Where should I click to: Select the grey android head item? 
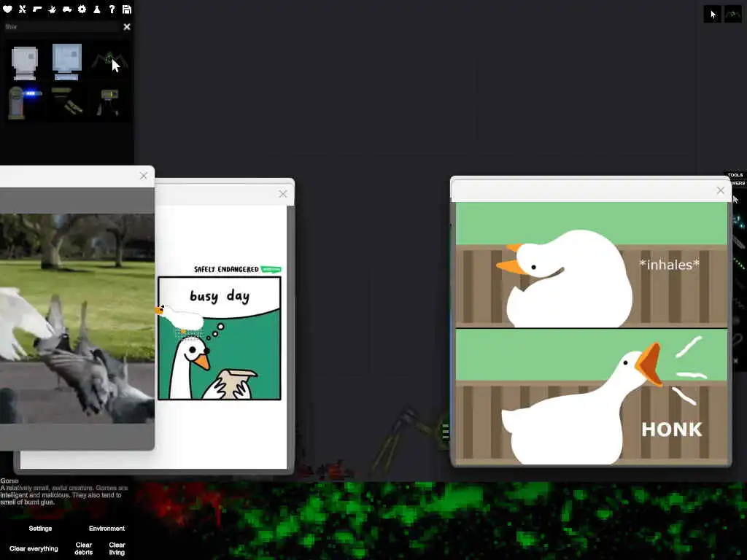pyautogui.click(x=24, y=63)
